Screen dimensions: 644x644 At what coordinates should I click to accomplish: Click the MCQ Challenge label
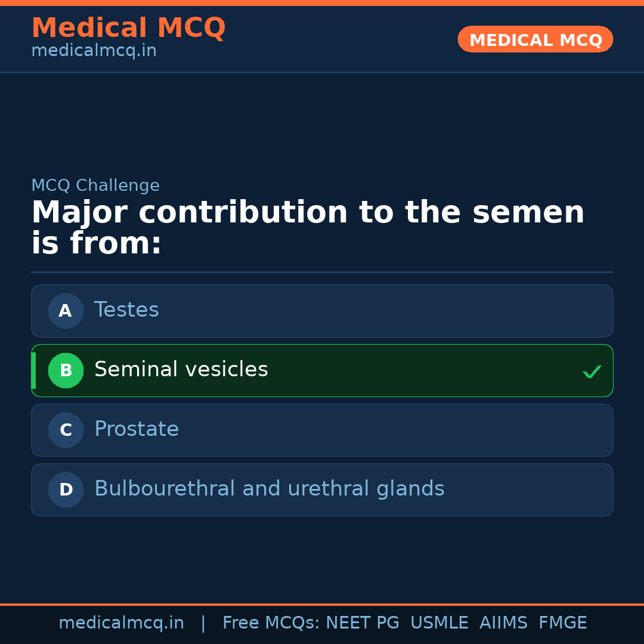point(95,185)
